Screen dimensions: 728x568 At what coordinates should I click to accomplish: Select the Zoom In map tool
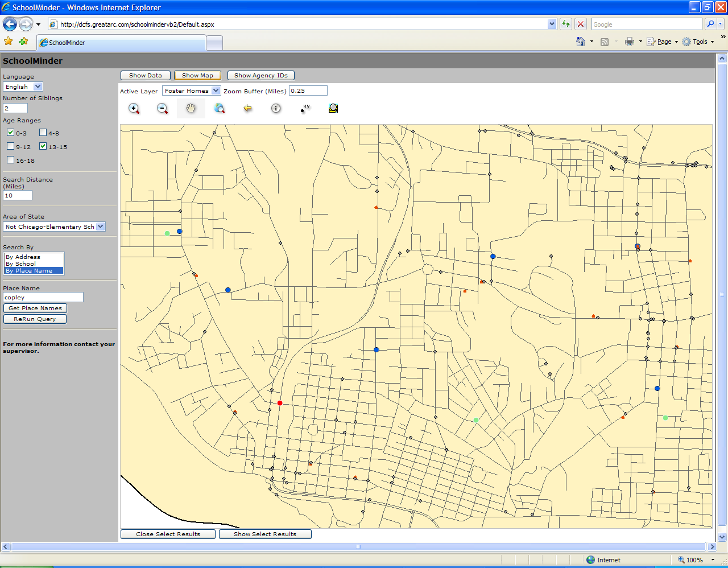tap(134, 109)
